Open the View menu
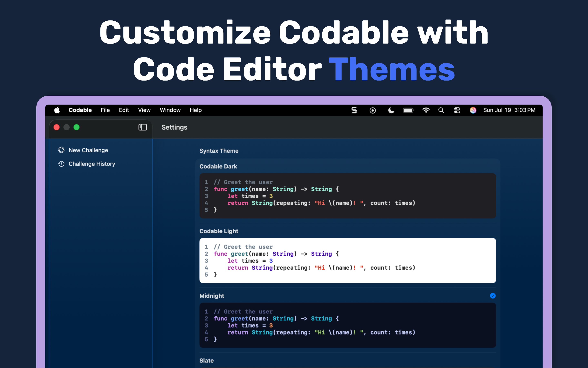The height and width of the screenshot is (368, 588). [x=144, y=110]
